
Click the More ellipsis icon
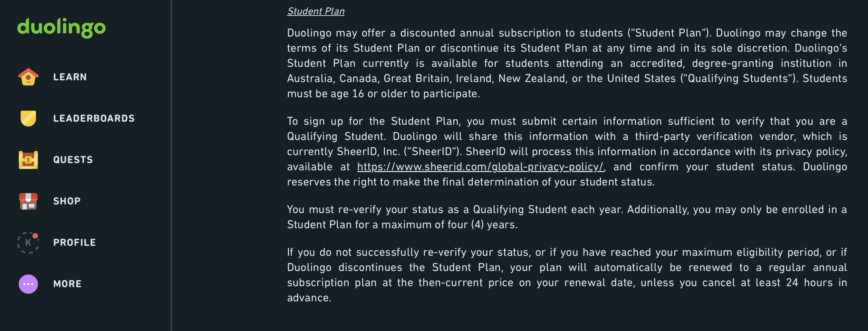tap(28, 283)
